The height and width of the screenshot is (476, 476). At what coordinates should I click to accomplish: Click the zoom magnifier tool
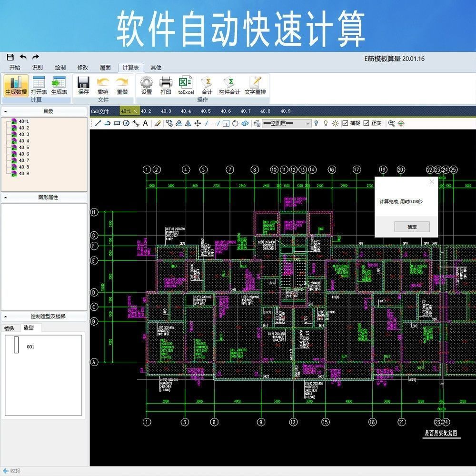392,123
